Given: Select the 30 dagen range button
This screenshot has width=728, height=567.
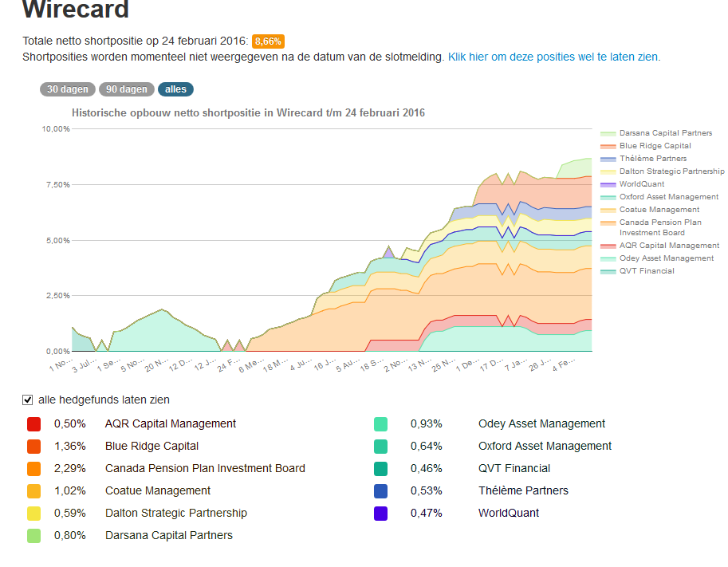Looking at the screenshot, I should pos(67,89).
